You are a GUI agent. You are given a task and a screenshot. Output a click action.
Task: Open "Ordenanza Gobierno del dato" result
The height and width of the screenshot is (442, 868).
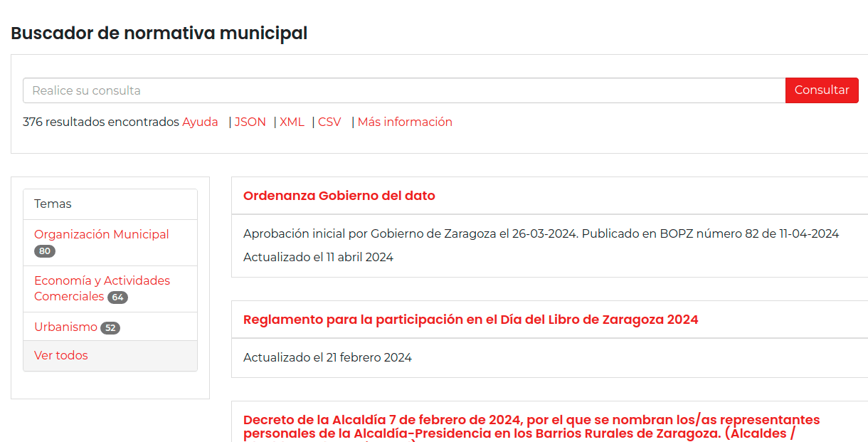339,196
